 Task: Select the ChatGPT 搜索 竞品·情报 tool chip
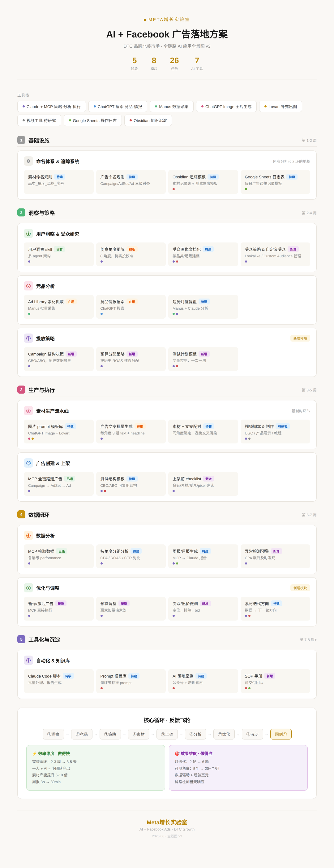(x=118, y=107)
